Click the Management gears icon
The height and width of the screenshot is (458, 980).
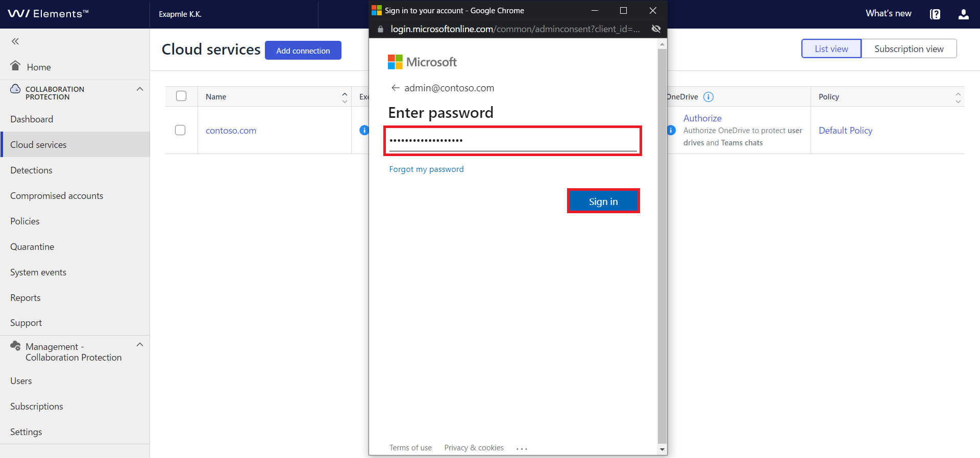(x=15, y=346)
